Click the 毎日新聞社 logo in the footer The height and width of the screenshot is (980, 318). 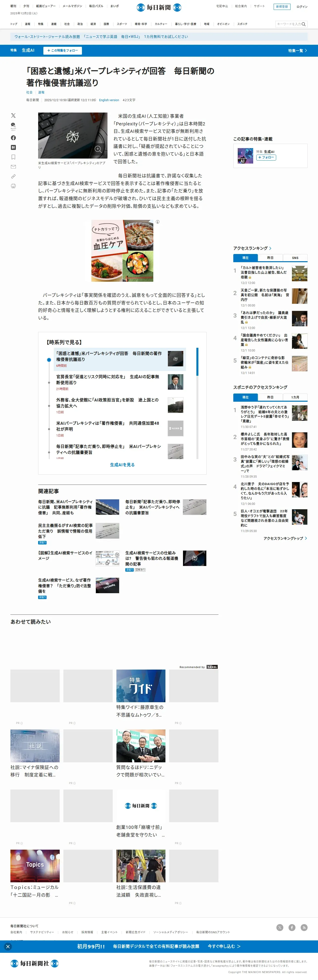coord(34,963)
